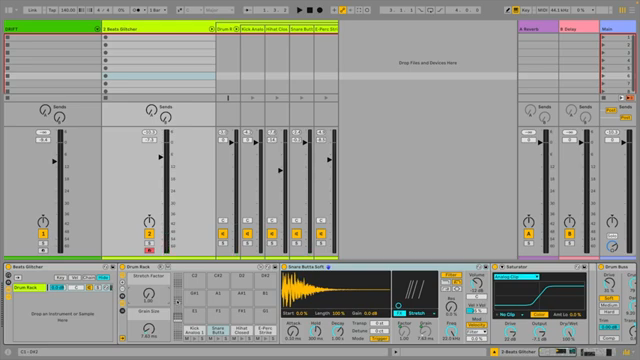This screenshot has height=360, width=640.
Task: Toggle the red arm button on Beats Glitcher
Action: 149,250
